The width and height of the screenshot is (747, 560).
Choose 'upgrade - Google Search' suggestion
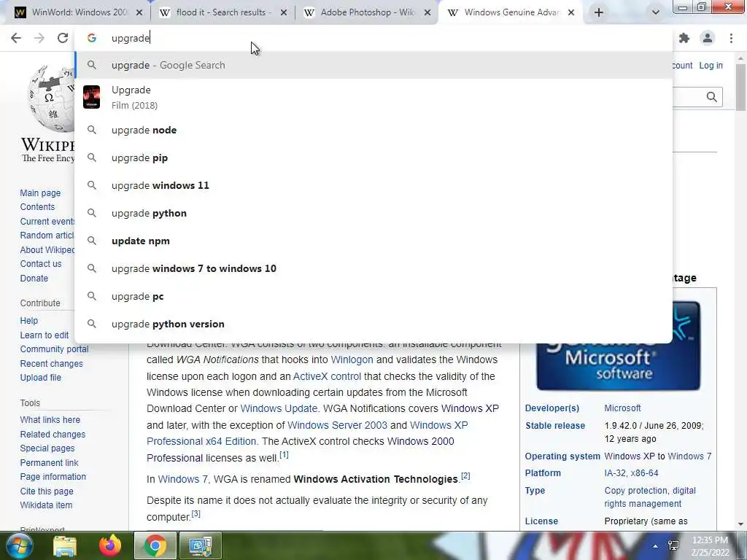coord(373,65)
